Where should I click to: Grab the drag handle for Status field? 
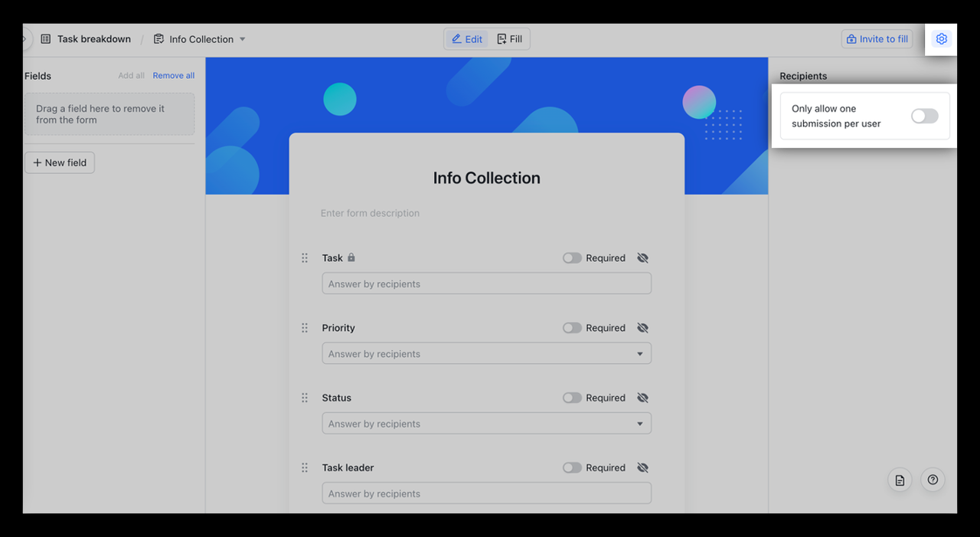pyautogui.click(x=305, y=398)
